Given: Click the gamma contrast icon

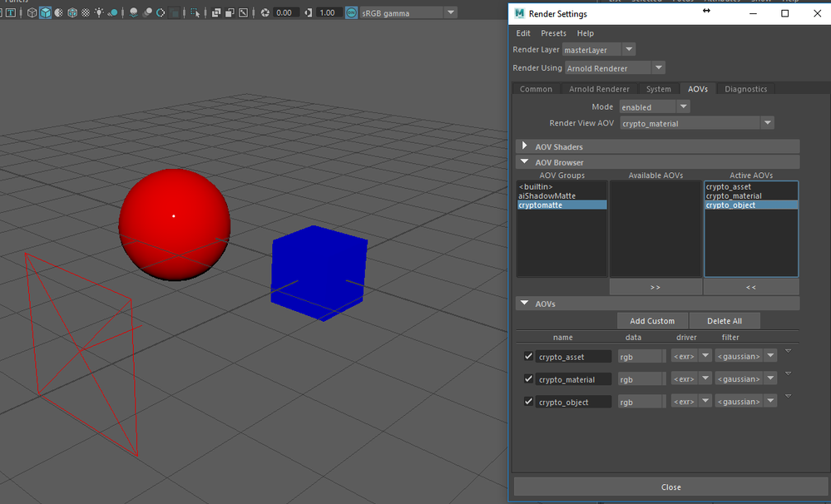Looking at the screenshot, I should coord(309,12).
